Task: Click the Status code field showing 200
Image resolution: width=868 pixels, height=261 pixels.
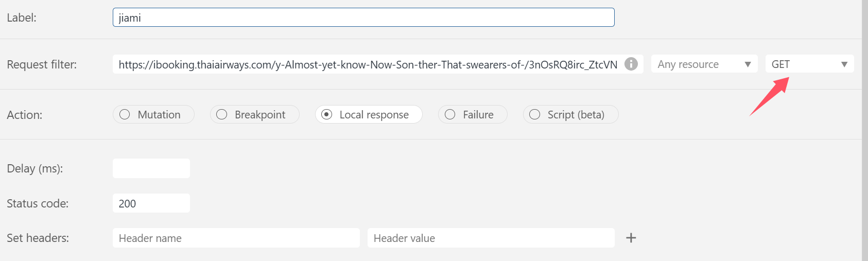Action: (x=151, y=203)
